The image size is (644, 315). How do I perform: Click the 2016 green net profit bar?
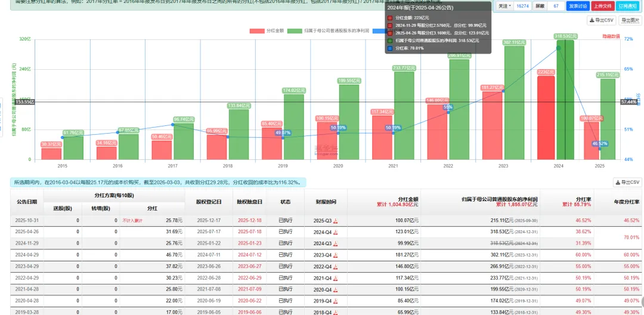[129, 147]
